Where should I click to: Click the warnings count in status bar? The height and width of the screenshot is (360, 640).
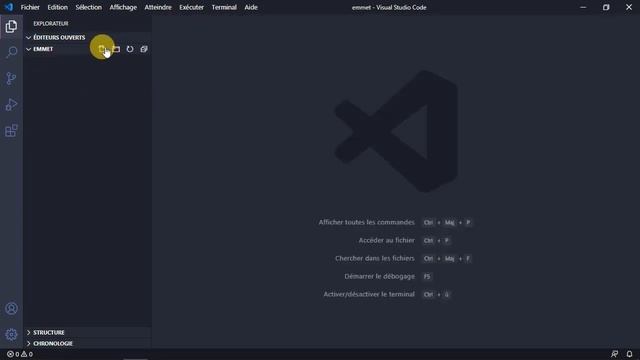coord(27,354)
